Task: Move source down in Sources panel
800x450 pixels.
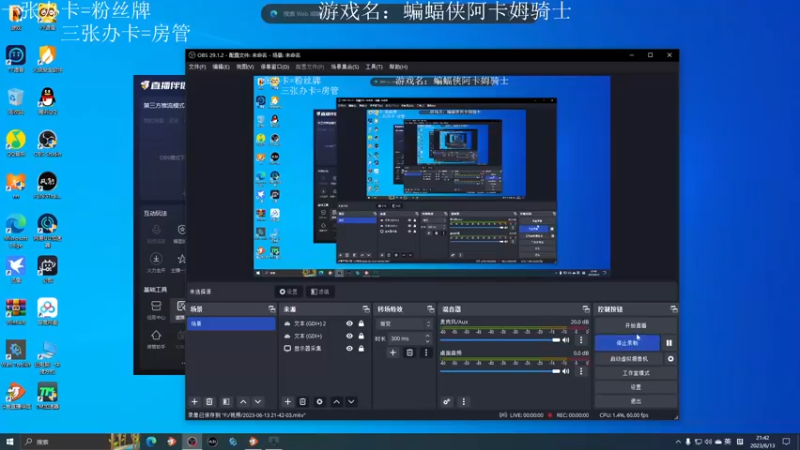Action: coord(352,402)
